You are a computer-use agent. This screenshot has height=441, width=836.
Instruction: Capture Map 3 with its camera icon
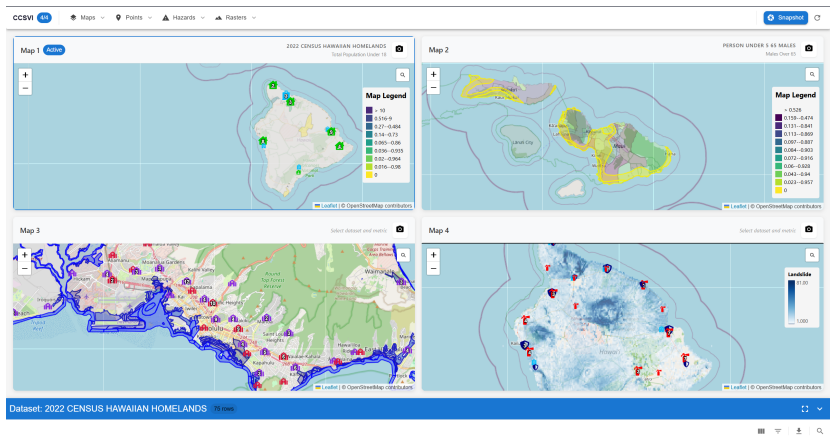[399, 229]
